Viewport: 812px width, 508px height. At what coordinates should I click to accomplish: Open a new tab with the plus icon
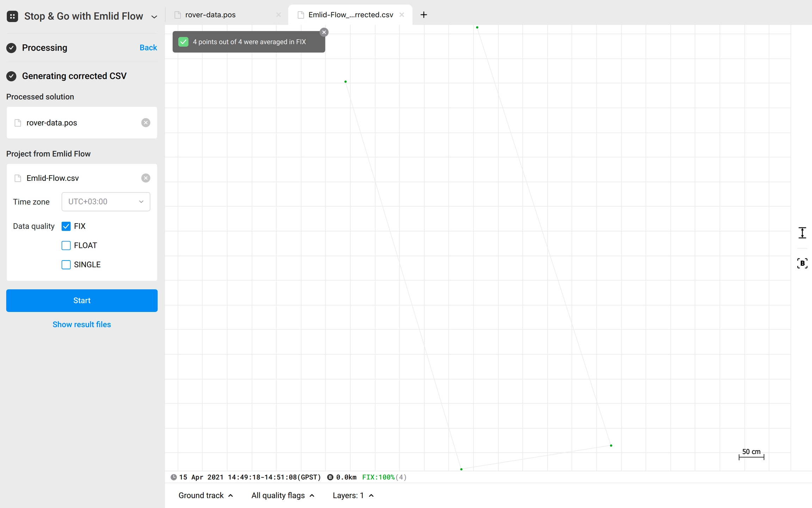(x=424, y=14)
